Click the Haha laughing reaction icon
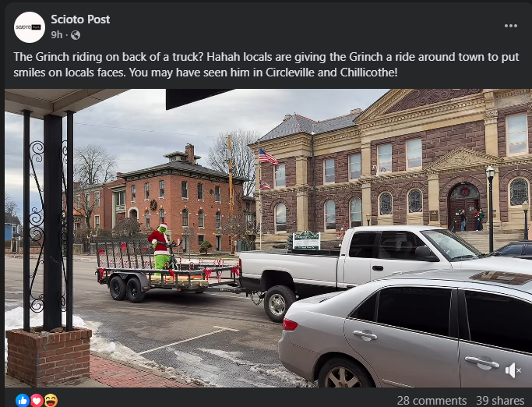 pyautogui.click(x=51, y=401)
